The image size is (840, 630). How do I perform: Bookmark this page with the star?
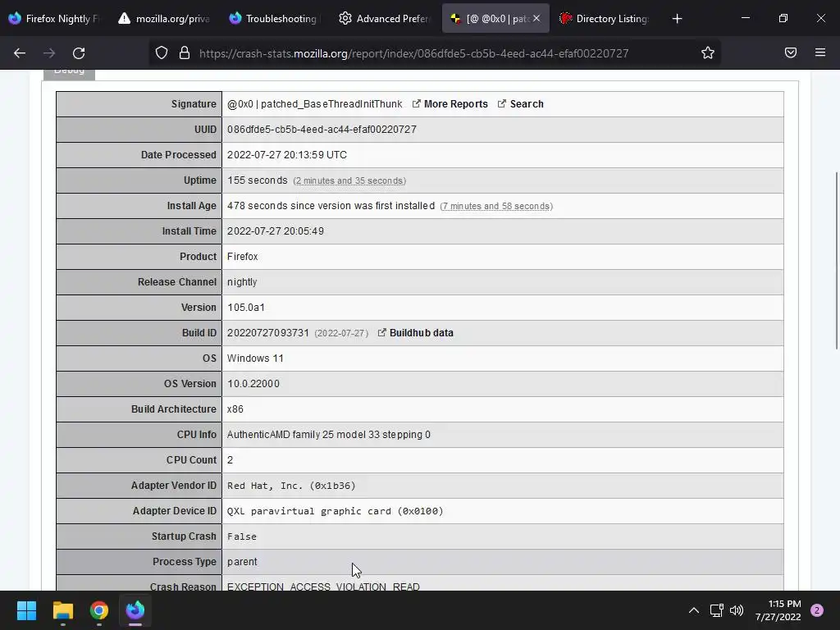point(708,52)
